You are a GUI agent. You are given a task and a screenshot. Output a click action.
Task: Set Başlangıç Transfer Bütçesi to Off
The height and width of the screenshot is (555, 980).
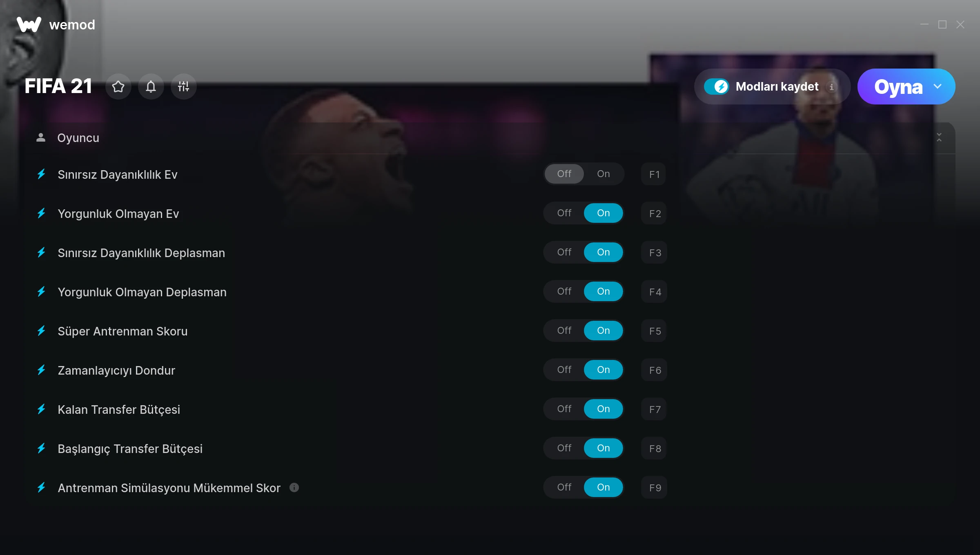click(564, 448)
